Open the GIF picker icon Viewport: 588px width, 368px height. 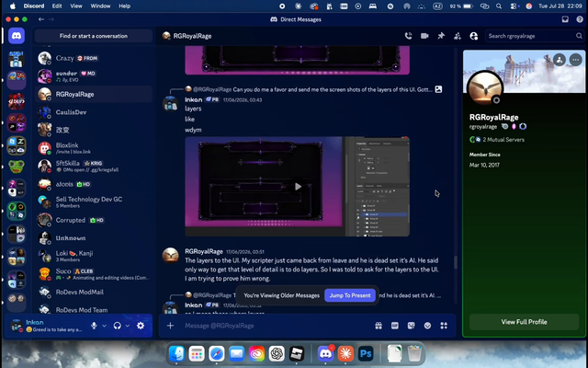[395, 326]
